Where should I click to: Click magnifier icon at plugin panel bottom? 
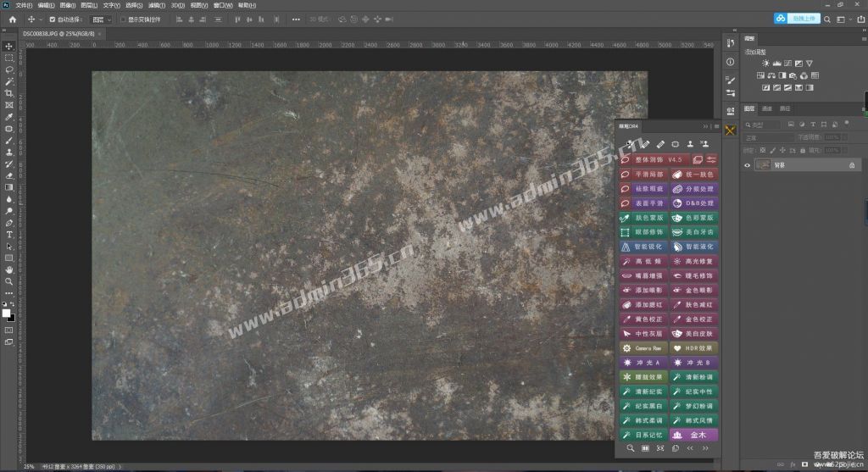(630, 448)
